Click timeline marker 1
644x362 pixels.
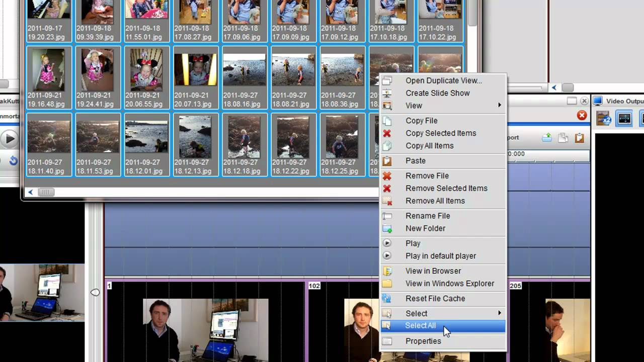(x=109, y=286)
